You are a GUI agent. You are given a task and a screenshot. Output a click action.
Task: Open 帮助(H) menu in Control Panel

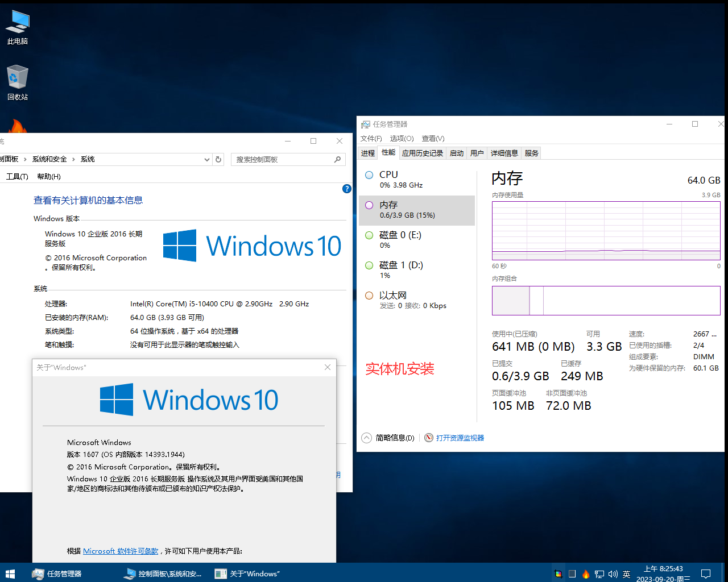pyautogui.click(x=49, y=176)
